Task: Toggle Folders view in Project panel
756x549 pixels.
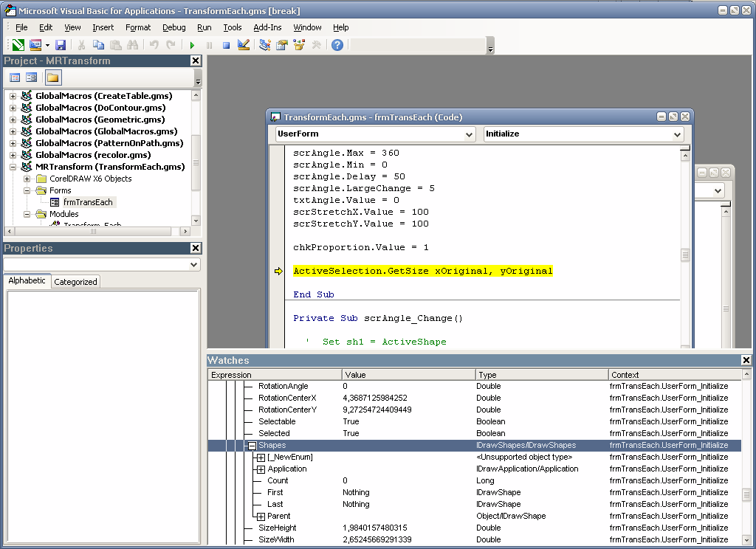Action: pos(52,77)
